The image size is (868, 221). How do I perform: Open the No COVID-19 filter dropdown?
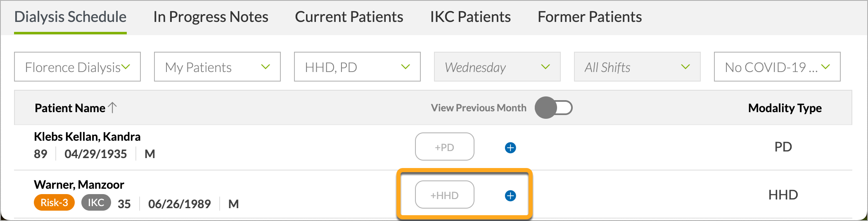(x=777, y=67)
